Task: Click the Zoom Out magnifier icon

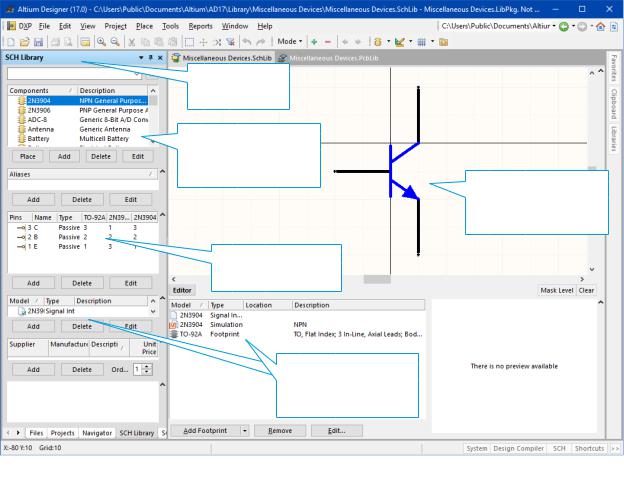Action: [115, 42]
